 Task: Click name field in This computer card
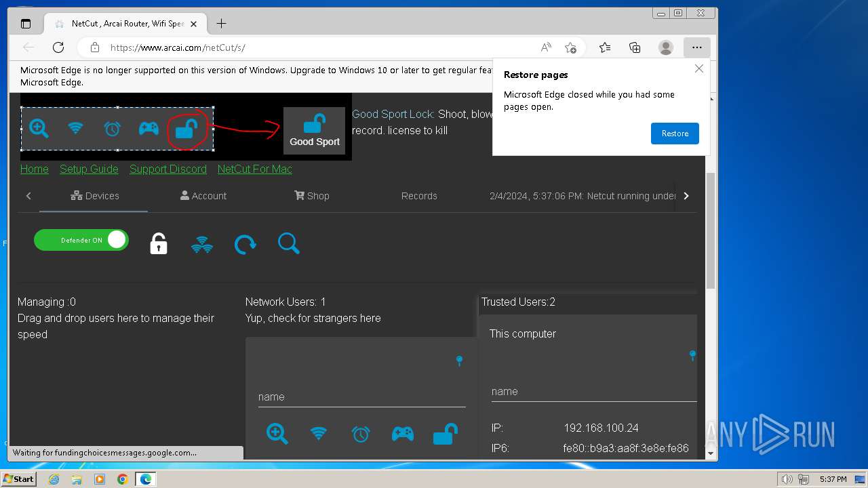(x=593, y=392)
